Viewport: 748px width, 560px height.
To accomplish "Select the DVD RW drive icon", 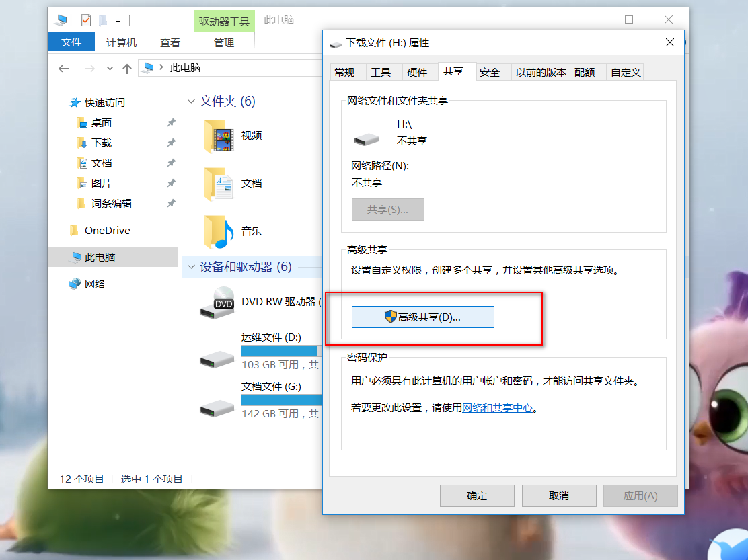I will [217, 303].
